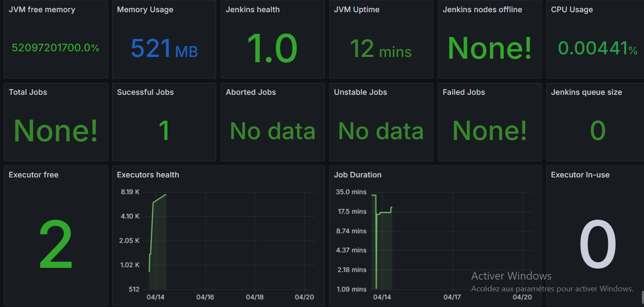Select the 12 mins uptime value
This screenshot has height=307, width=644.
click(x=381, y=49)
